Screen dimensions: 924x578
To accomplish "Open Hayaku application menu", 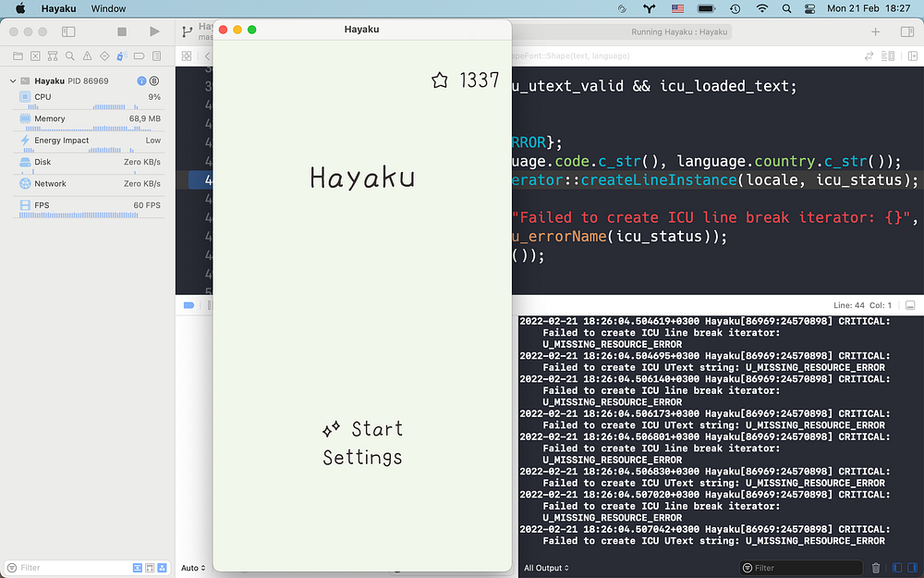I will point(58,8).
